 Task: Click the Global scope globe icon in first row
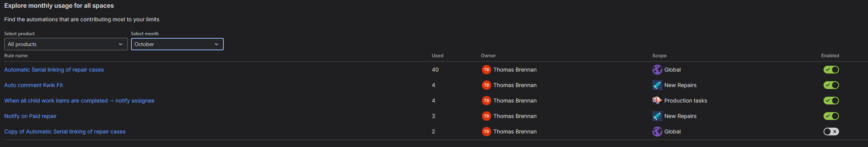(657, 70)
